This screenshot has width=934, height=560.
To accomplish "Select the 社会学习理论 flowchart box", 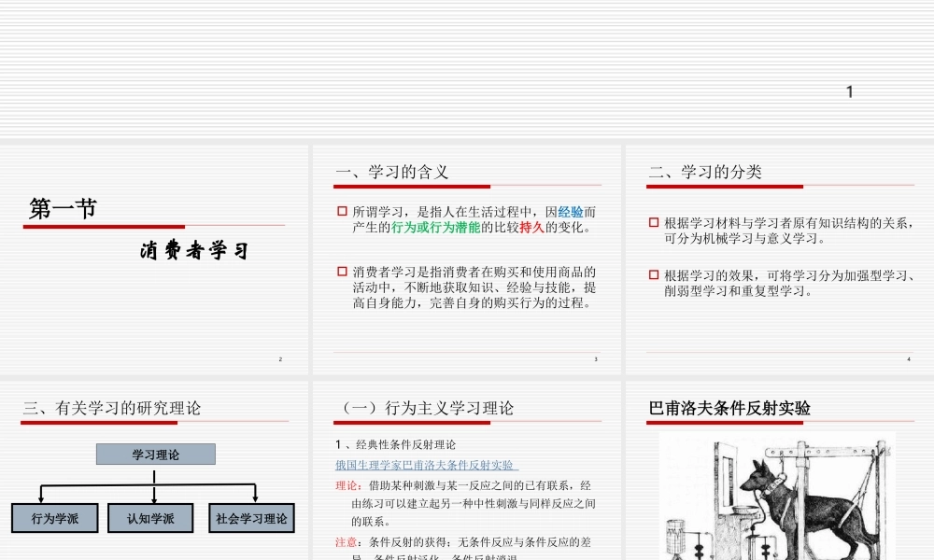I will (x=249, y=518).
